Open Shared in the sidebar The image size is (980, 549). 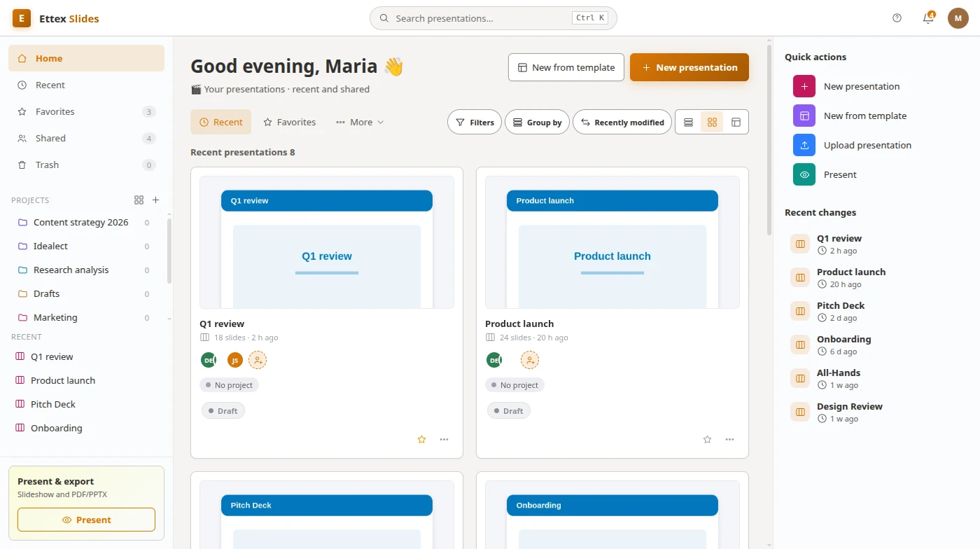tap(86, 138)
